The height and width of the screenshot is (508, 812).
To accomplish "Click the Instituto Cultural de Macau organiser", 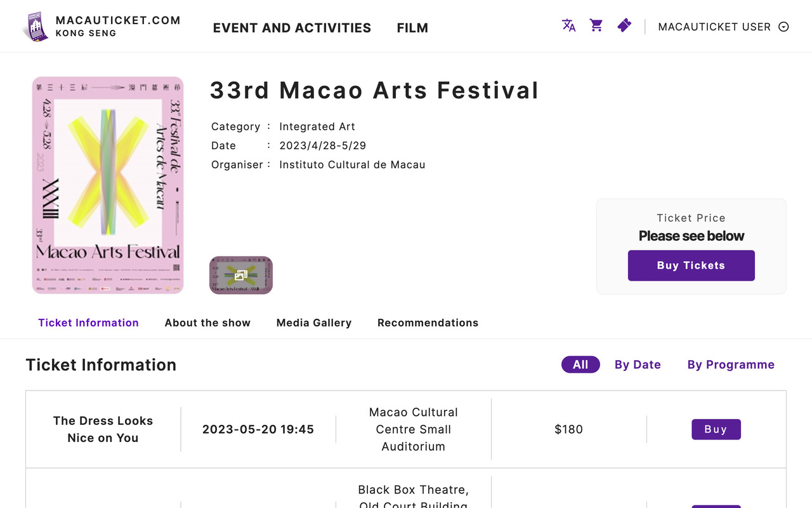I will [352, 164].
